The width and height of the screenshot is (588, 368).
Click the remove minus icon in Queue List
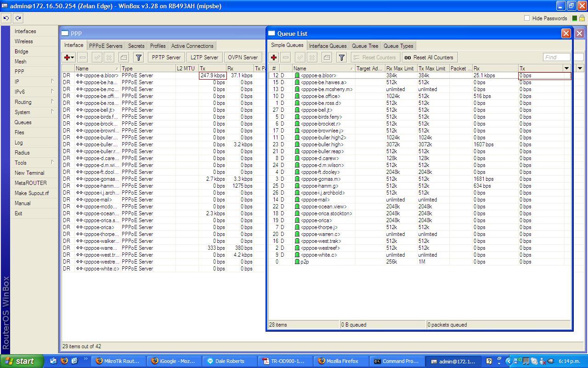tap(286, 57)
